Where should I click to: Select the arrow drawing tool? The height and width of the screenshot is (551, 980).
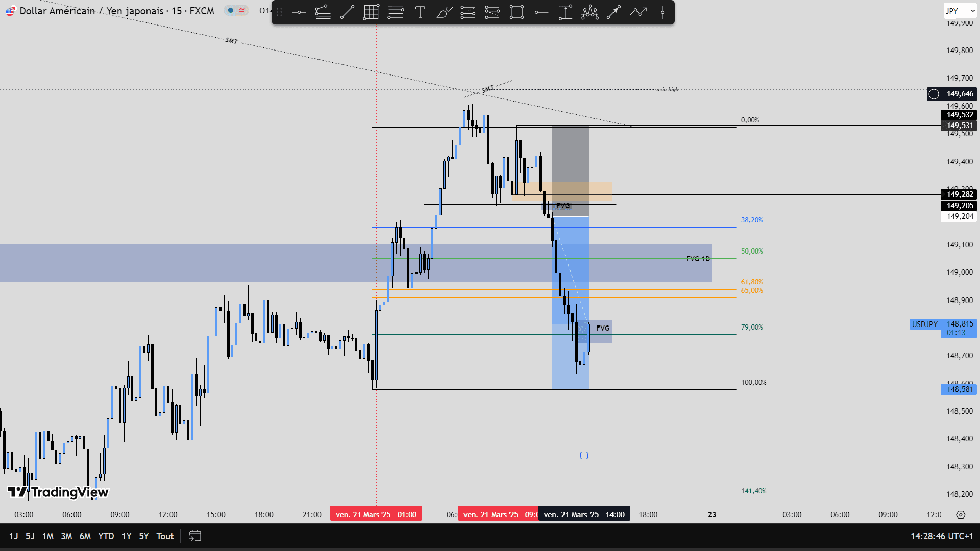(614, 12)
